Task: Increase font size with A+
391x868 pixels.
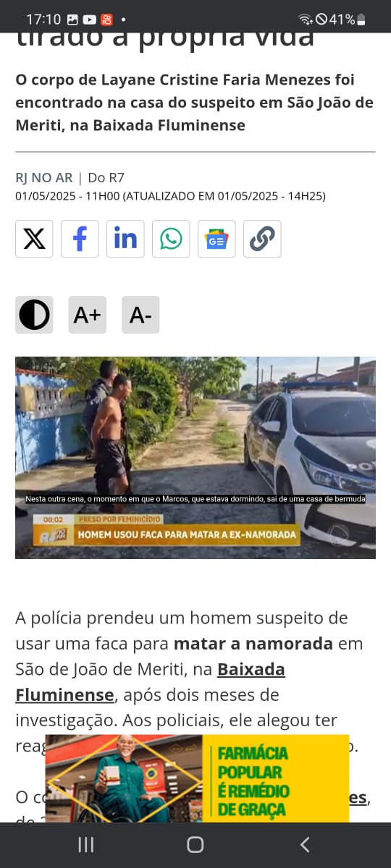Action: pos(88,315)
